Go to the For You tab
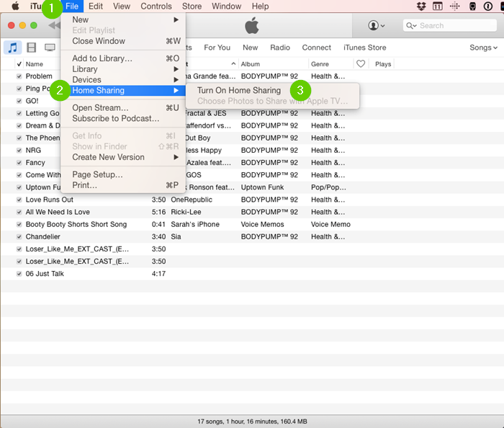 point(217,48)
